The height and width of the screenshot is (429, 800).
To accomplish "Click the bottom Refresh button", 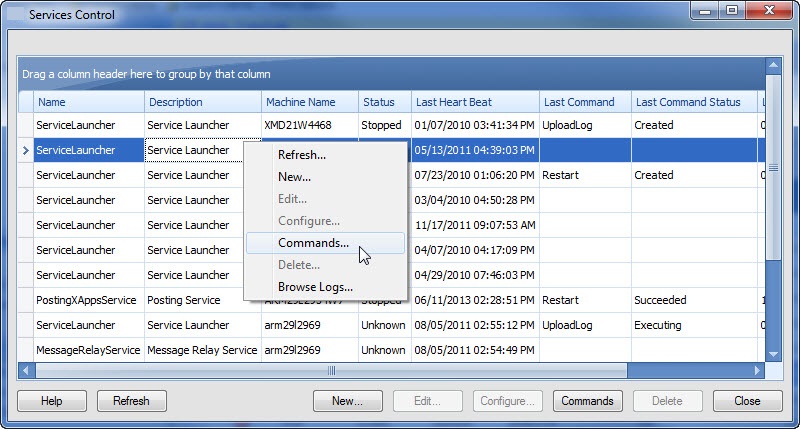I will pyautogui.click(x=131, y=401).
